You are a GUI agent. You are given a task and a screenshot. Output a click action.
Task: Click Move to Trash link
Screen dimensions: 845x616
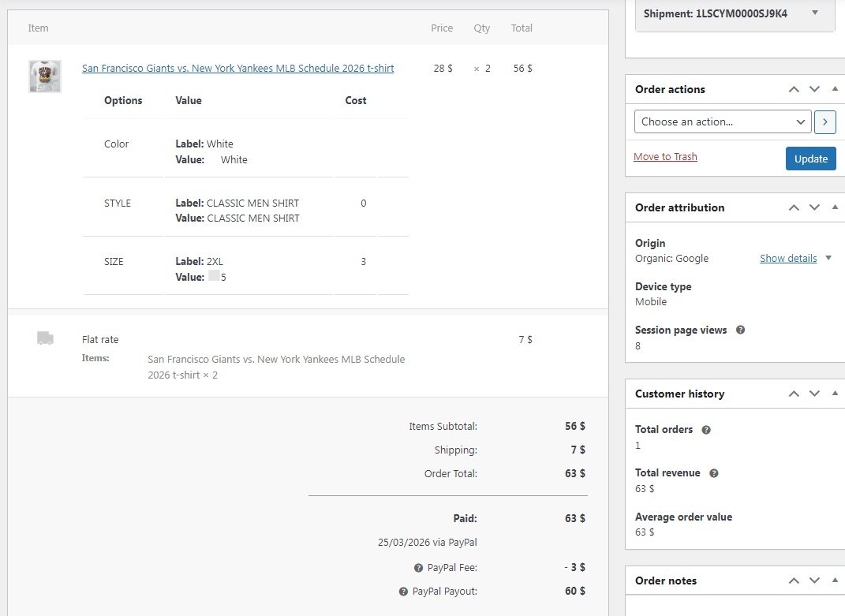pos(665,157)
